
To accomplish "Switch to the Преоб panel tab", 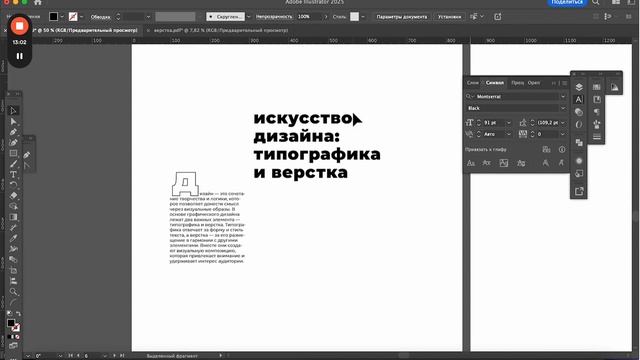I will point(518,83).
